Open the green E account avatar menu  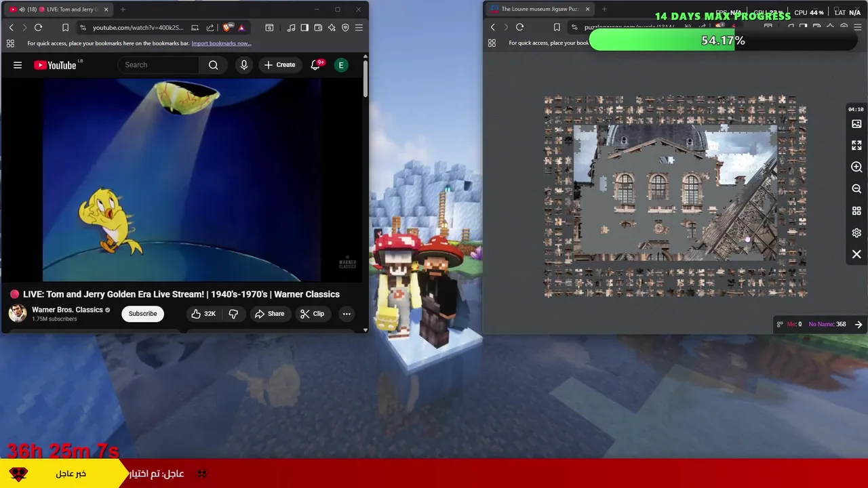pos(341,65)
